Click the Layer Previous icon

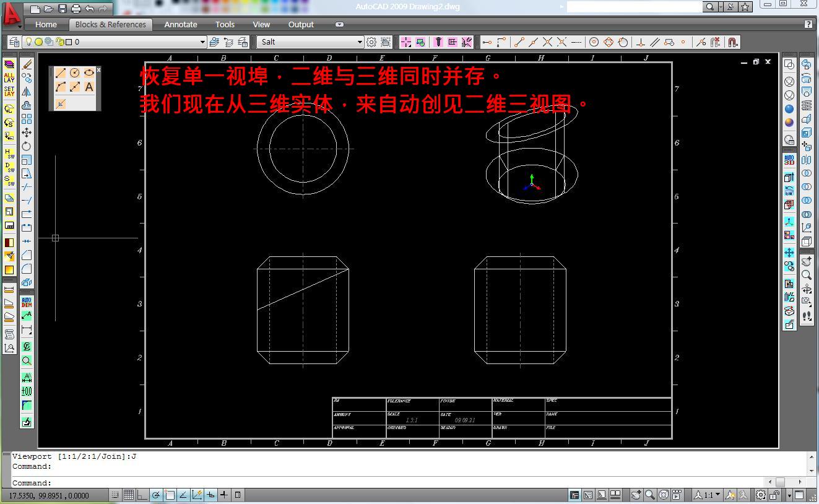coord(228,42)
